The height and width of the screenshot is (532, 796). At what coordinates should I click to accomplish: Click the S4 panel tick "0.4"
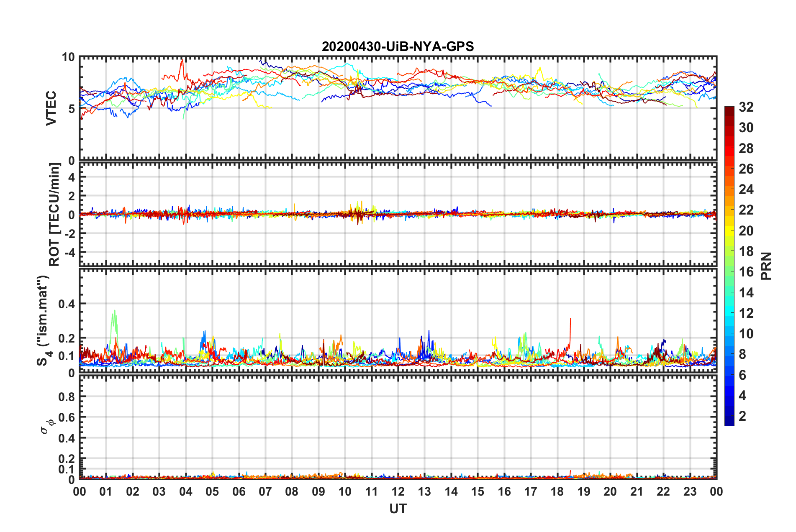tap(67, 304)
